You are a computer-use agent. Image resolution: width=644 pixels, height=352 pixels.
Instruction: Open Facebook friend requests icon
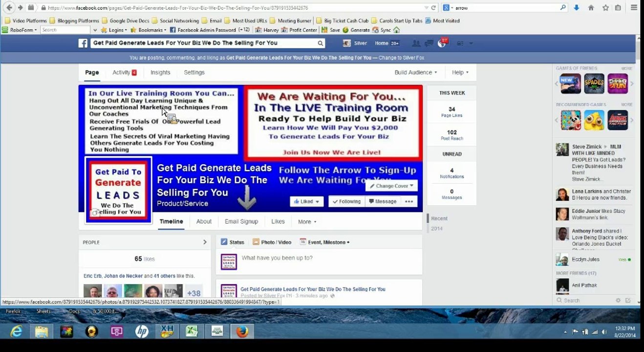(416, 44)
